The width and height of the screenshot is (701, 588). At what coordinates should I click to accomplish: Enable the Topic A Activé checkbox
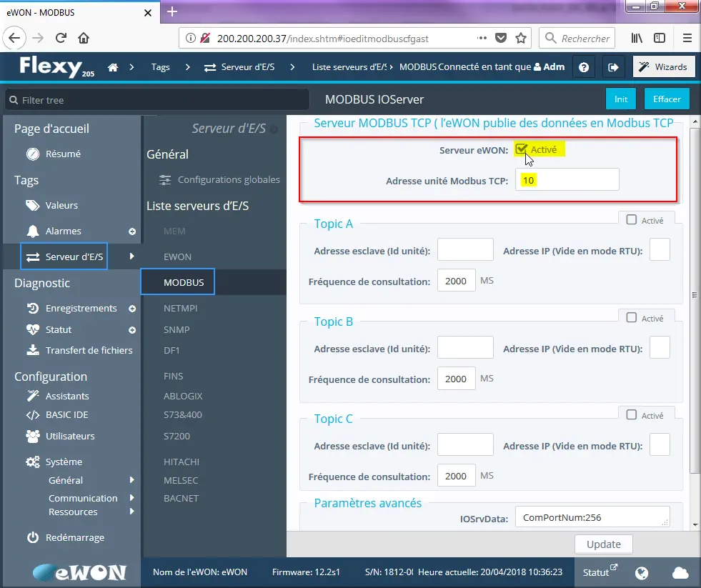point(631,219)
